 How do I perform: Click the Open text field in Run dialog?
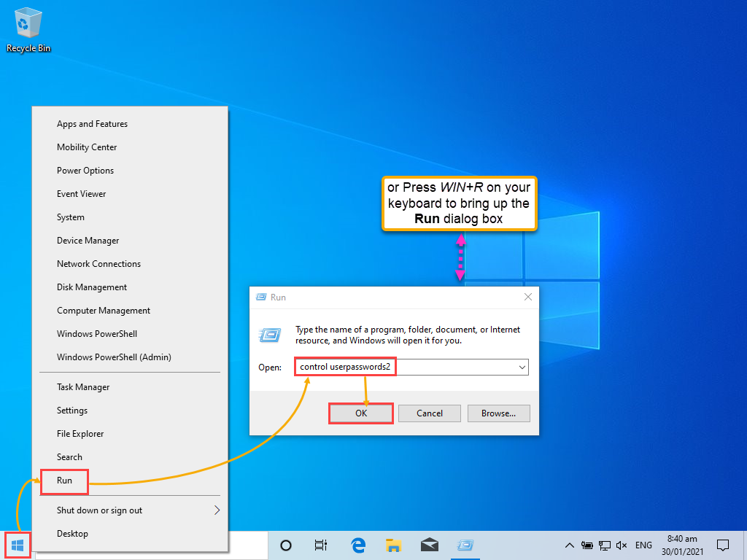411,367
